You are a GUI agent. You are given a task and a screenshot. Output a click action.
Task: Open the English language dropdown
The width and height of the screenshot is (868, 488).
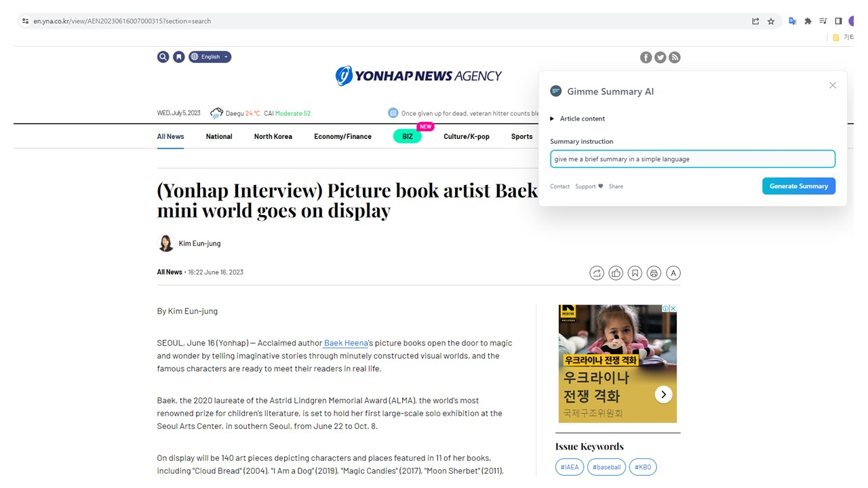(210, 57)
